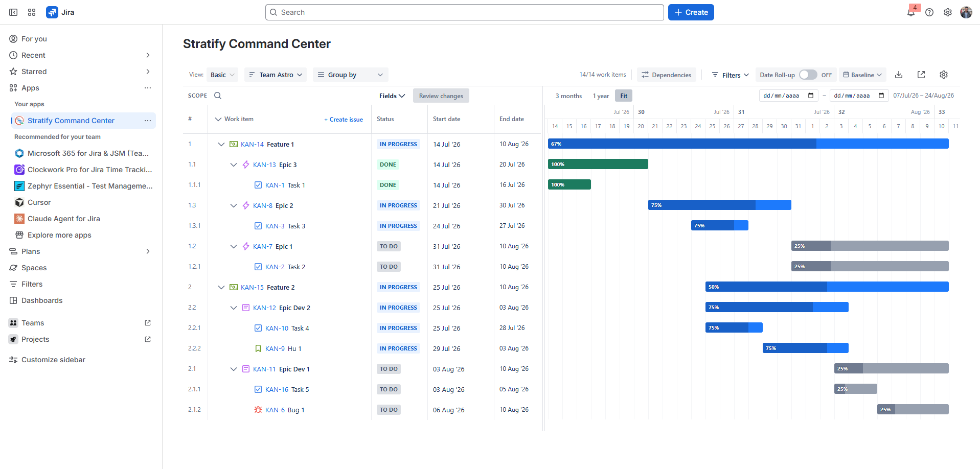Screen dimensions: 980x469
Task: Open the Fields dropdown
Action: (392, 96)
